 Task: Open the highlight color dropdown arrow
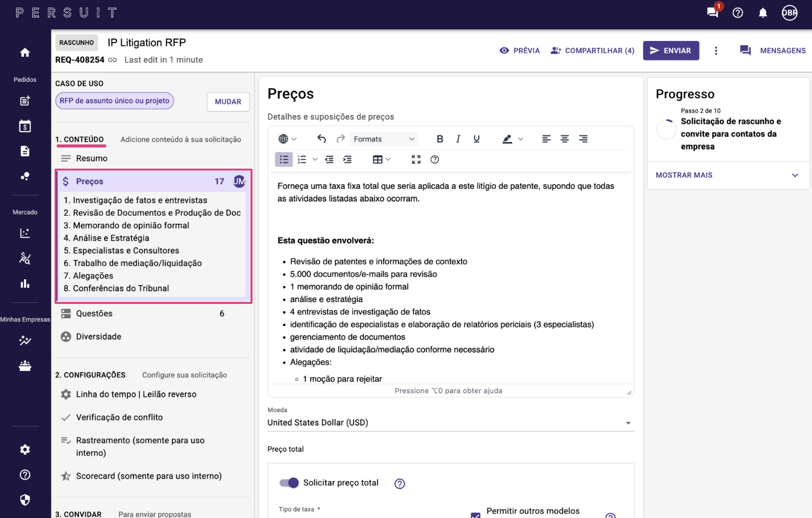521,139
